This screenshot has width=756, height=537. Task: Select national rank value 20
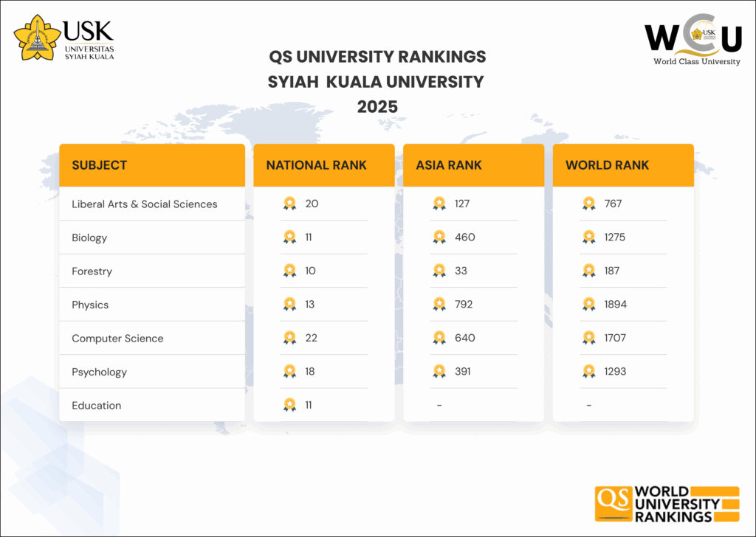[x=312, y=204]
